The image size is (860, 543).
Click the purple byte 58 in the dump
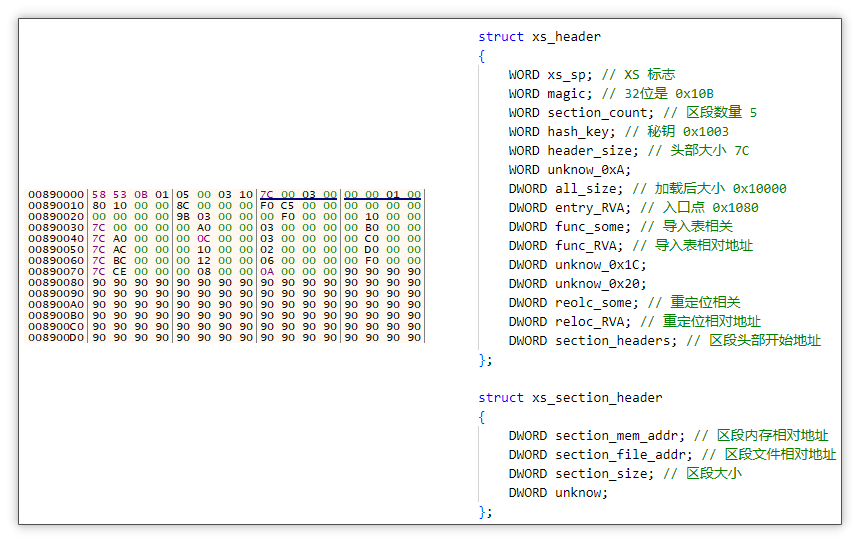[99, 195]
